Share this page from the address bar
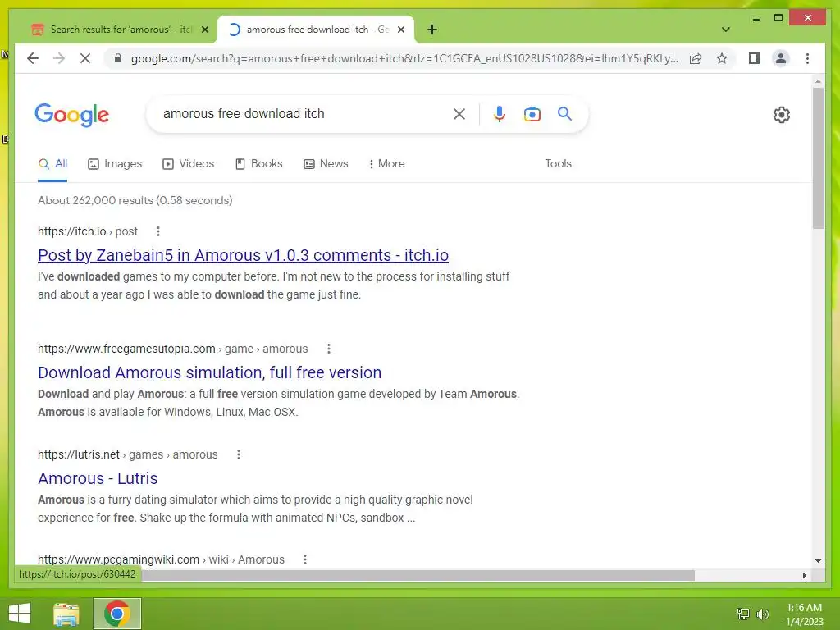Viewport: 840px width, 630px height. click(696, 58)
